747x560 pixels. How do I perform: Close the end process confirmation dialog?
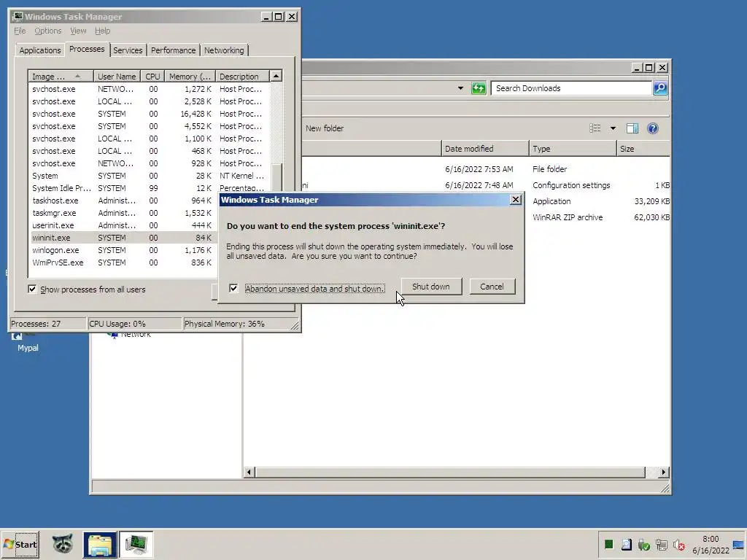(x=516, y=200)
